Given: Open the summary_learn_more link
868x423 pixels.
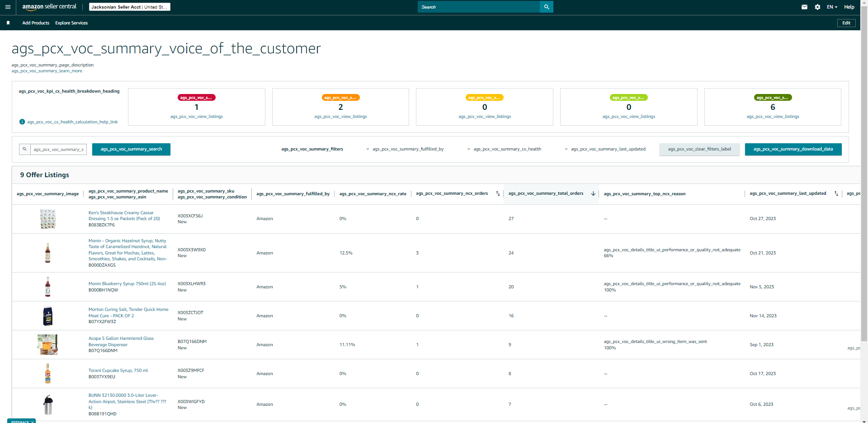Looking at the screenshot, I should [47, 71].
